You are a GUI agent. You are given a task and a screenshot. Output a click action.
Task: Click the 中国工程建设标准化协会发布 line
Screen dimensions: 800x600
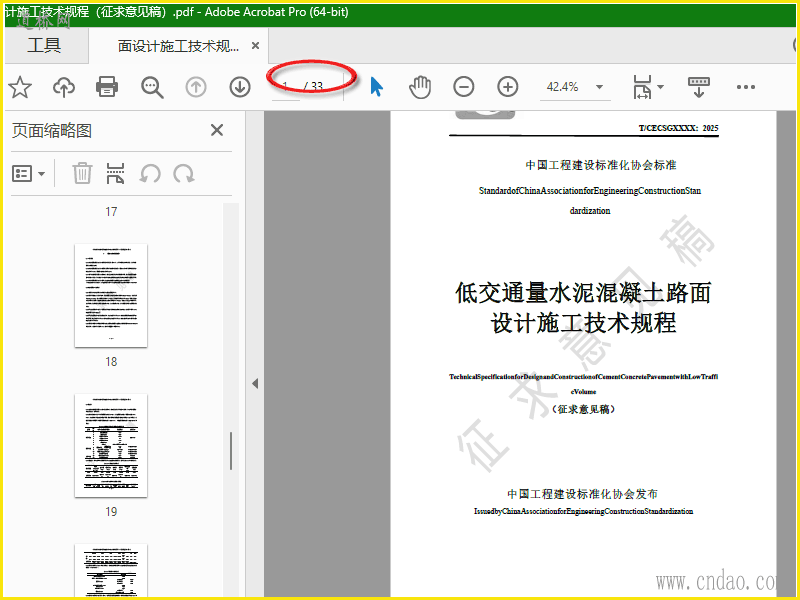click(x=583, y=494)
